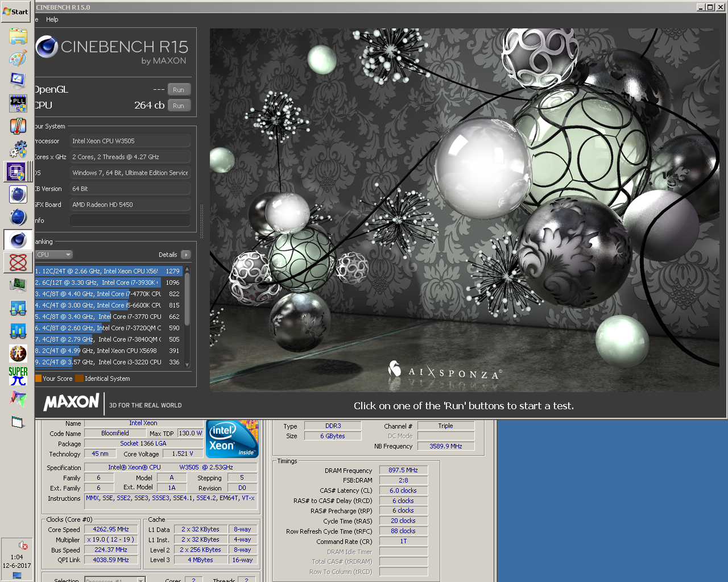The image size is (728, 582).
Task: Open the Help menu
Action: click(52, 19)
